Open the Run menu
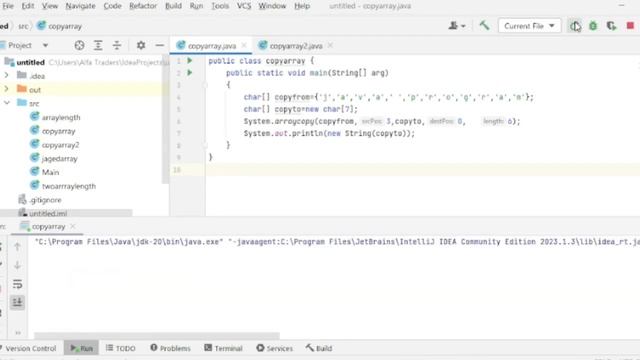Viewport: 640px width, 360px height. coord(196,6)
